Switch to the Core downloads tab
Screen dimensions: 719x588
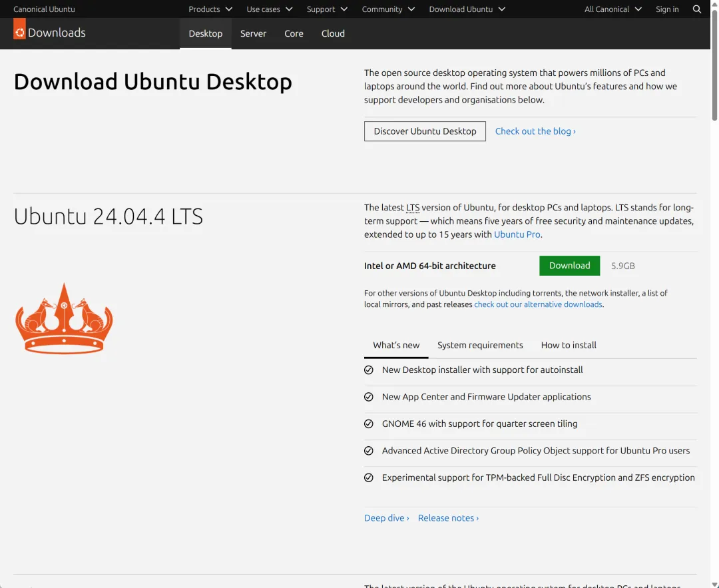point(294,33)
